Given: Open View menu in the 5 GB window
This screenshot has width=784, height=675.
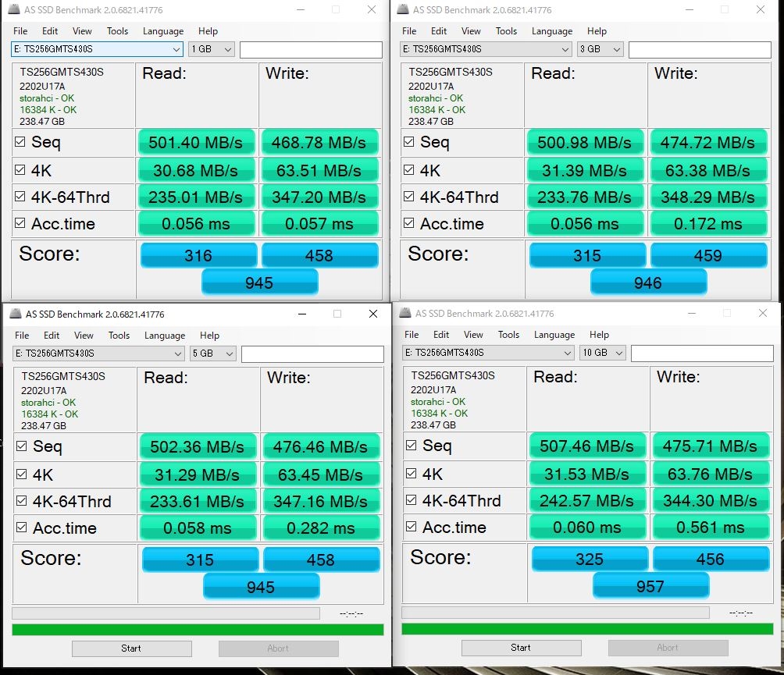Looking at the screenshot, I should [x=84, y=336].
